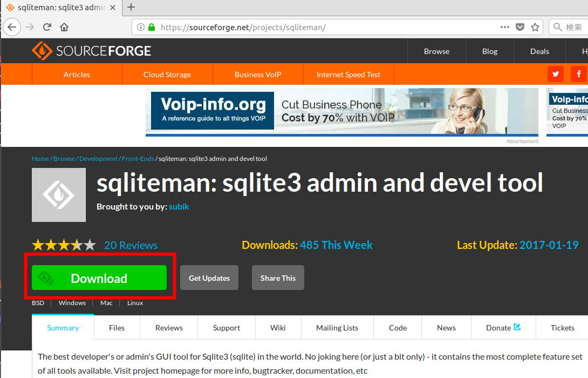Click the SourceForge logo
588x378 pixels.
coord(92,51)
